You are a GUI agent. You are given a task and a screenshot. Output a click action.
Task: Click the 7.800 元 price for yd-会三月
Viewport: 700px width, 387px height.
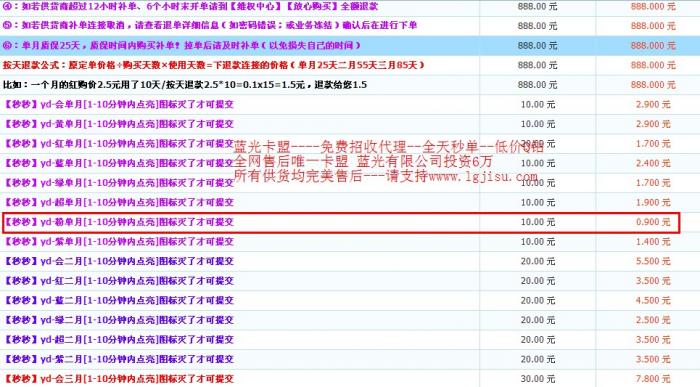tap(653, 379)
